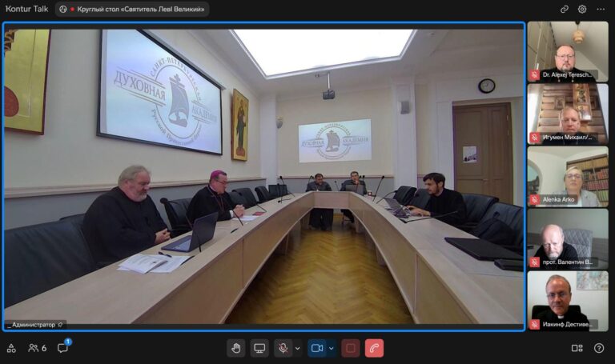Open settings gear icon
This screenshot has width=615, height=364.
582,9
